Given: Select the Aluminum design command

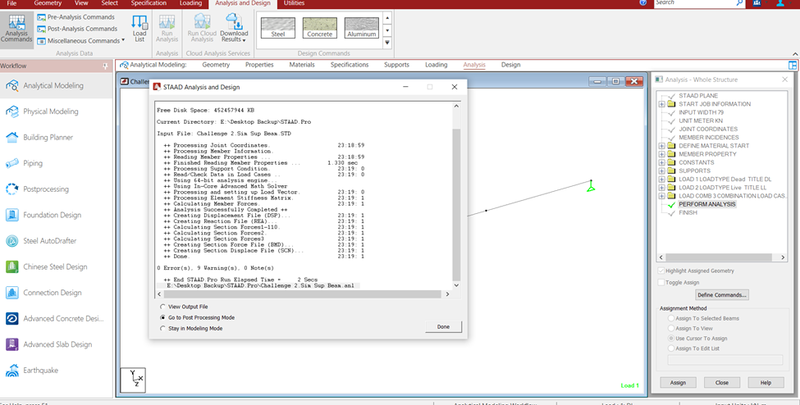Looking at the screenshot, I should pyautogui.click(x=362, y=28).
